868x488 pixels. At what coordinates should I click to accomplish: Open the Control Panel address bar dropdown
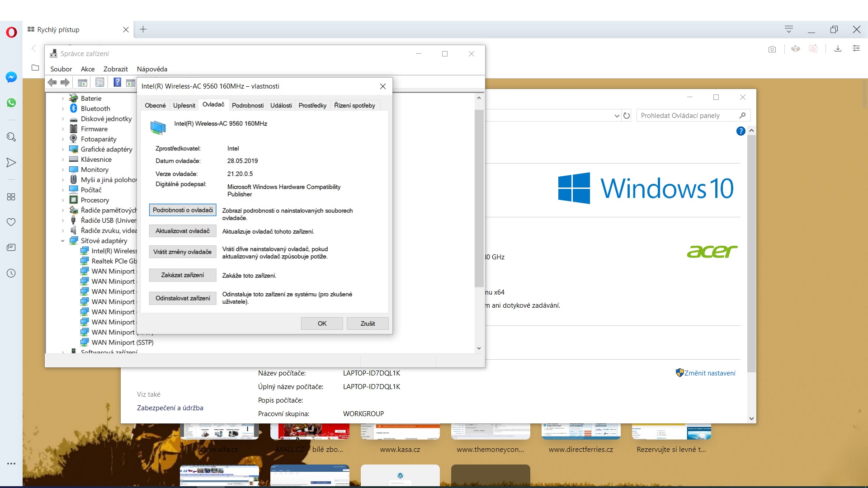(x=617, y=116)
